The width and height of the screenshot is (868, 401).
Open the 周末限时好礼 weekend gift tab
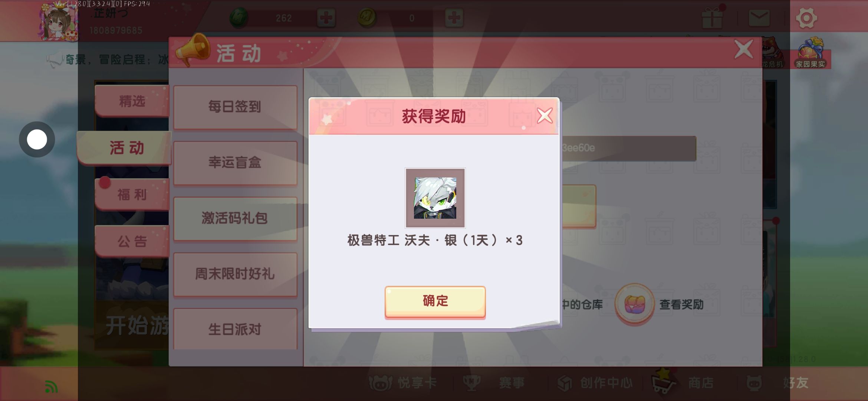235,274
